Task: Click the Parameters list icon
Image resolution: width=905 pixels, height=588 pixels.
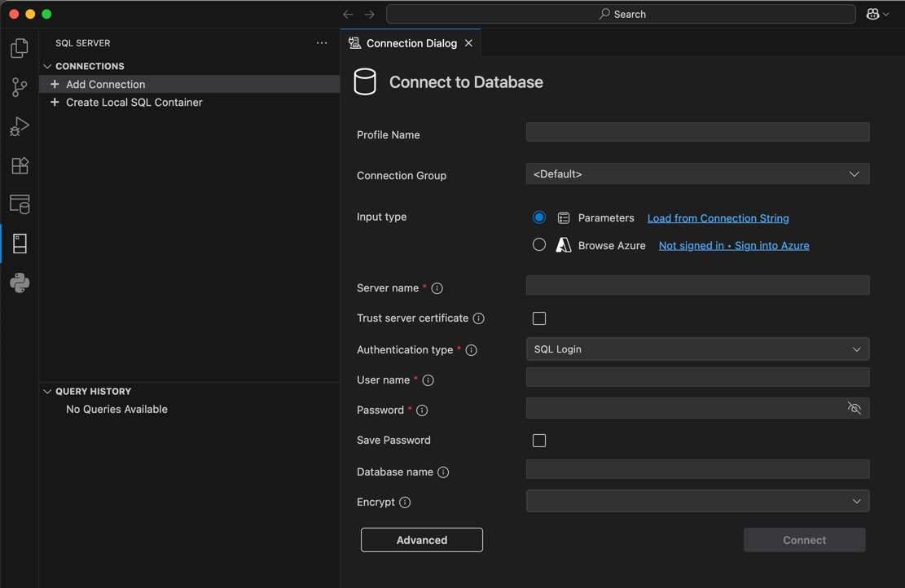Action: pyautogui.click(x=564, y=218)
